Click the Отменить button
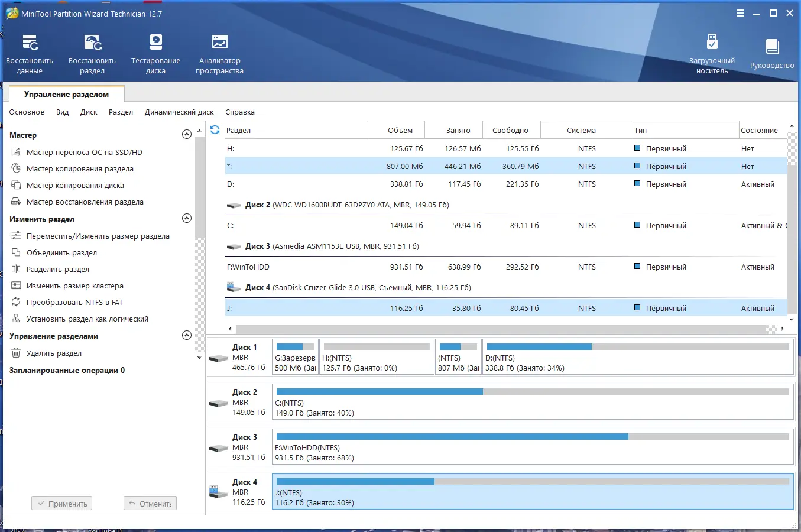The height and width of the screenshot is (532, 801). click(150, 503)
